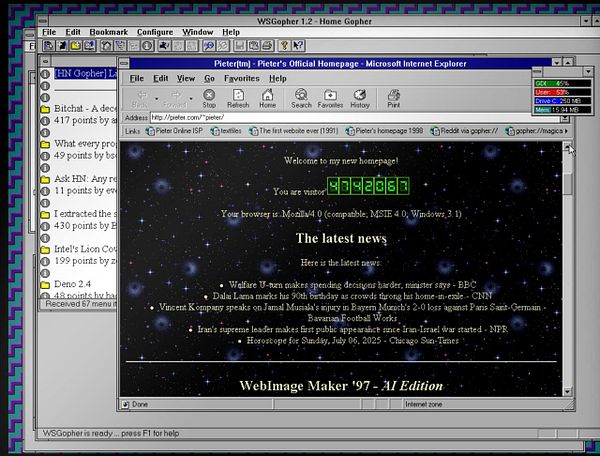The image size is (600, 456).
Task: Open the resource monitor window dropdown arrow
Action: point(588,72)
